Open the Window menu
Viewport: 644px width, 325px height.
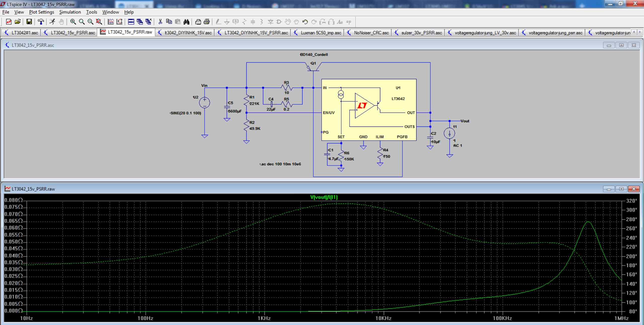pos(110,12)
